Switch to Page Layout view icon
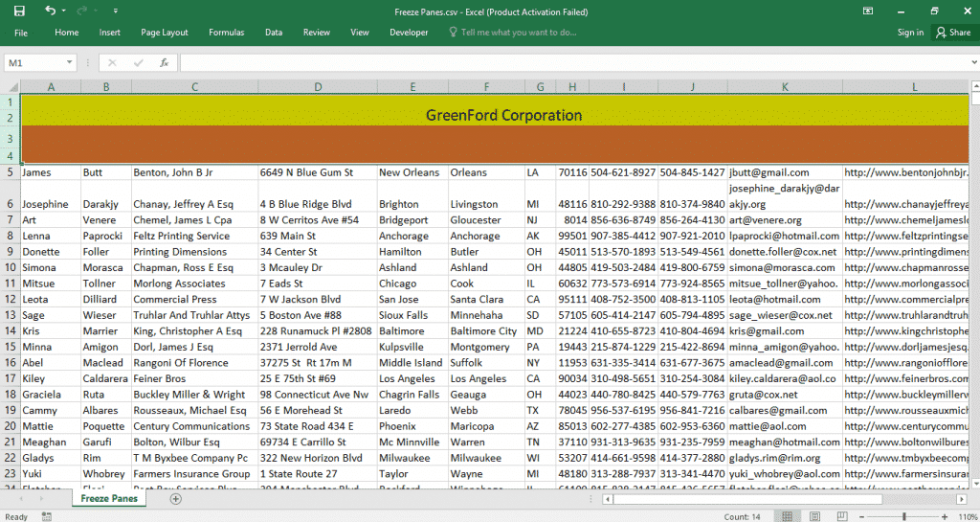Image resolution: width=980 pixels, height=522 pixels. click(815, 516)
